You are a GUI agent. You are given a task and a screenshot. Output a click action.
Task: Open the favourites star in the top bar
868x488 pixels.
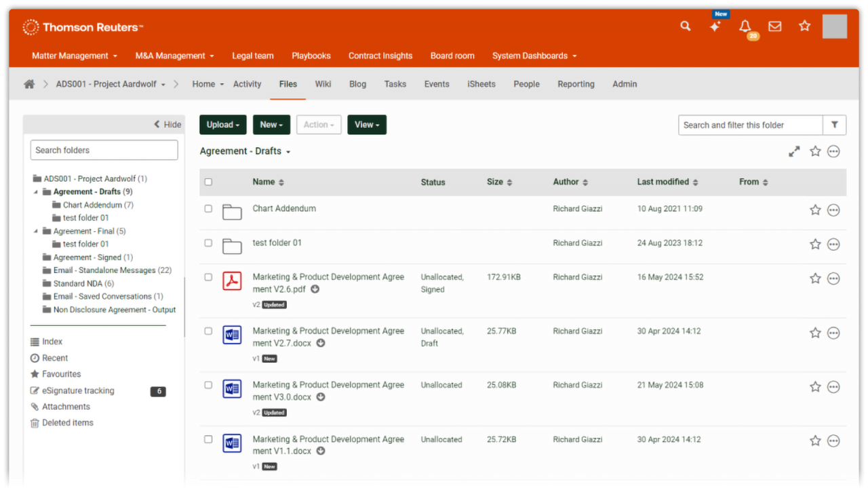coord(804,26)
